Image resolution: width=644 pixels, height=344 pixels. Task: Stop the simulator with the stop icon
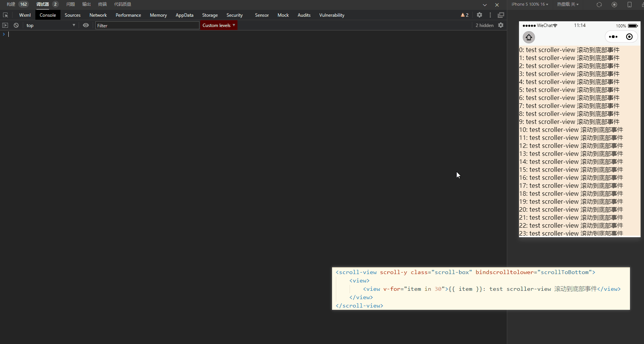614,5
